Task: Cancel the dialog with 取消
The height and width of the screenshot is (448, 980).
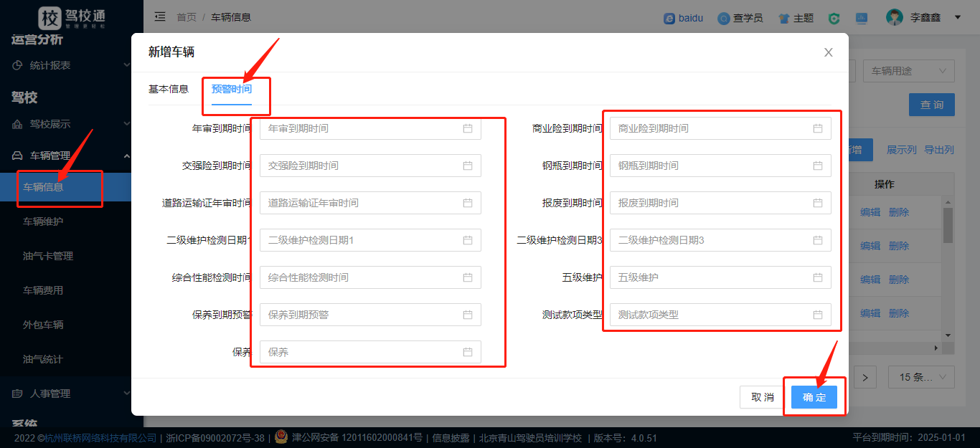Action: pos(763,397)
